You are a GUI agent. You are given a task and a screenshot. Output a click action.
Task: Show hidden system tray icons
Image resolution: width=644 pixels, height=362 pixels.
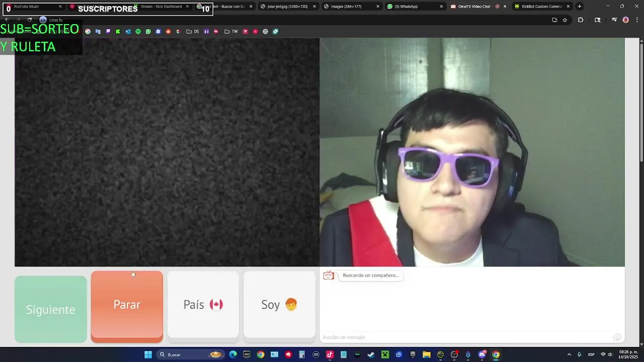click(569, 354)
